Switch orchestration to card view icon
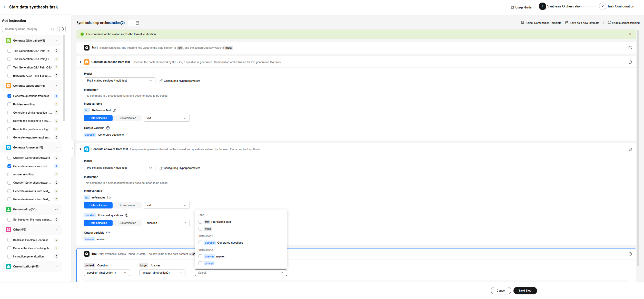The width and height of the screenshot is (644, 299). (137, 23)
